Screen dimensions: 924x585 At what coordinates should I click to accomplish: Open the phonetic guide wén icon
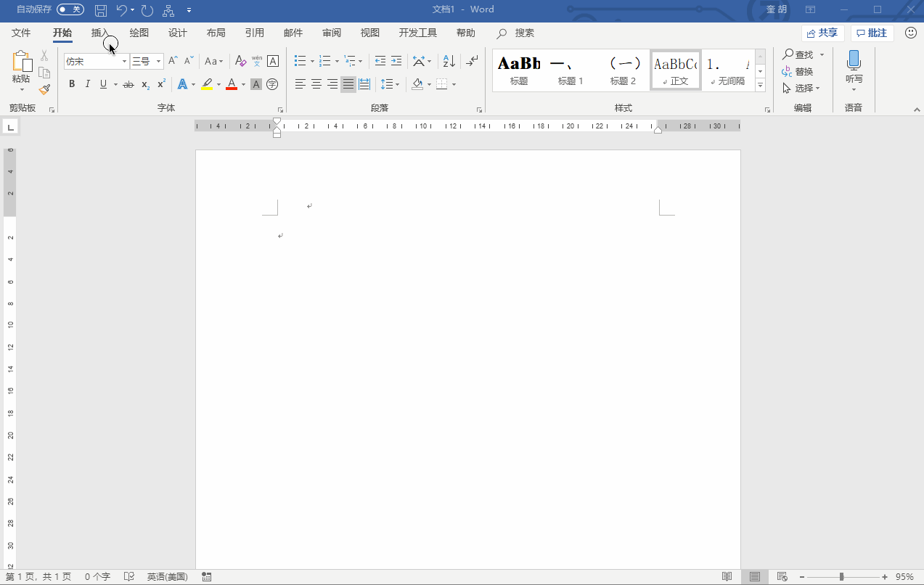[257, 61]
